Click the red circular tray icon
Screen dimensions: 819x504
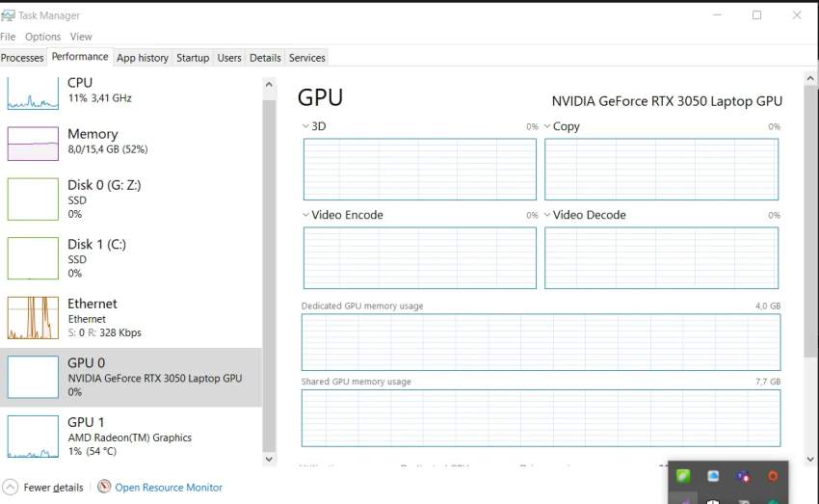(772, 476)
